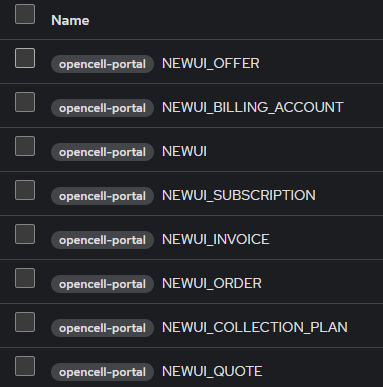Click the NEWUI_QUOTE role name
Screen dimensions: 383x387
[212, 371]
